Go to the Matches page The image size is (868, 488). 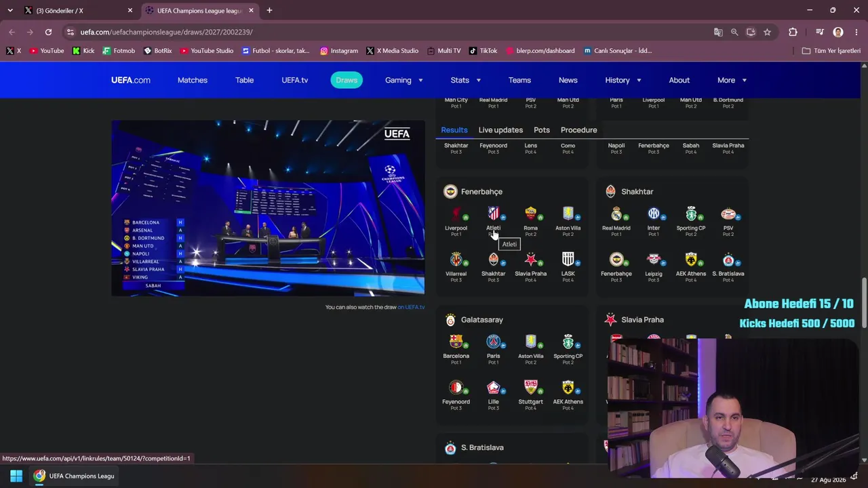coord(193,80)
